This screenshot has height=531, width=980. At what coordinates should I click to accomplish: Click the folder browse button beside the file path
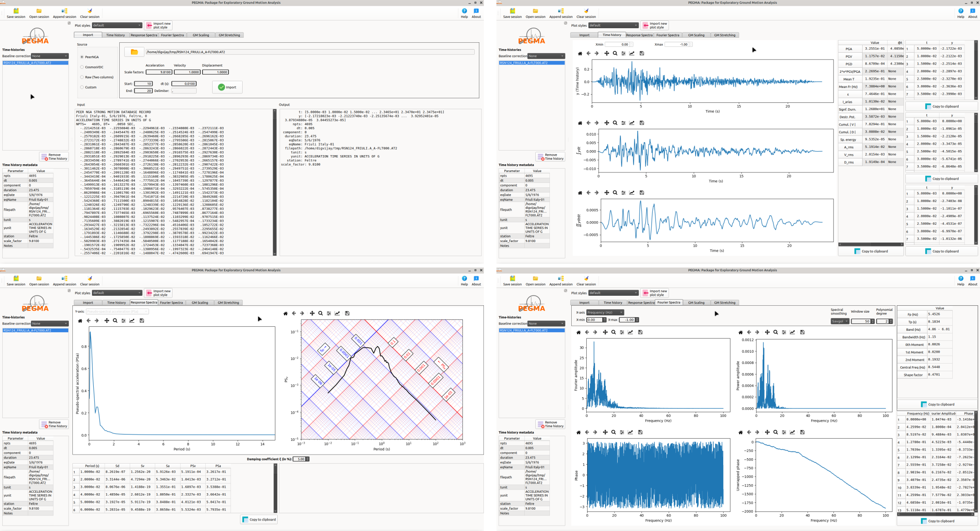(x=134, y=52)
